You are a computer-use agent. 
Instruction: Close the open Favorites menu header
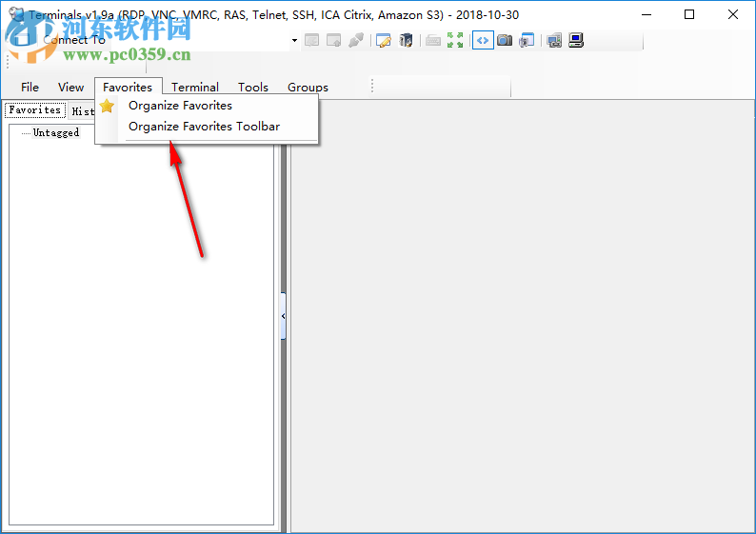point(128,88)
